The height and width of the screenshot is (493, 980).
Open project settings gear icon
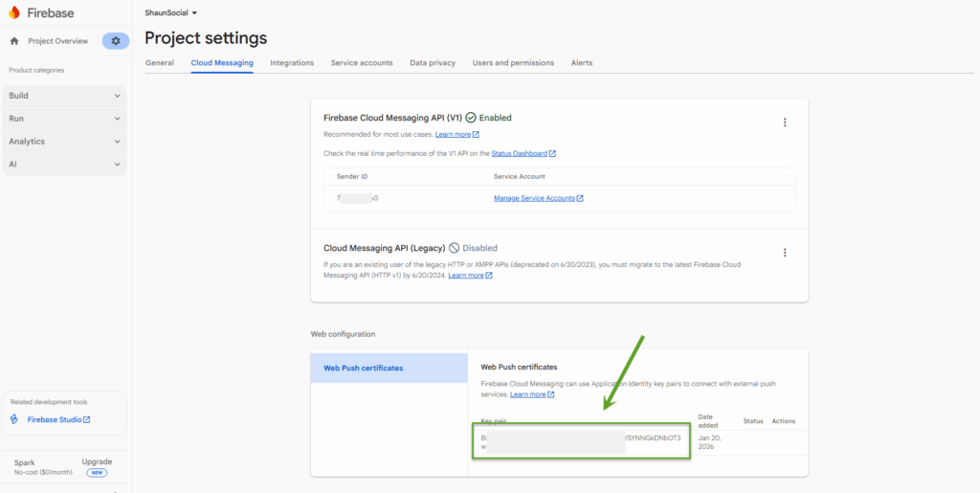116,41
